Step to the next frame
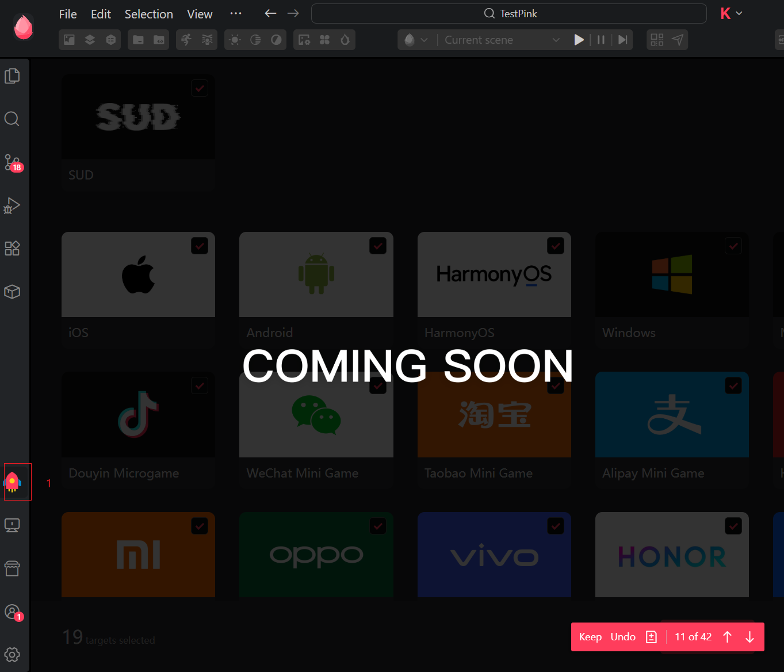 coord(622,40)
